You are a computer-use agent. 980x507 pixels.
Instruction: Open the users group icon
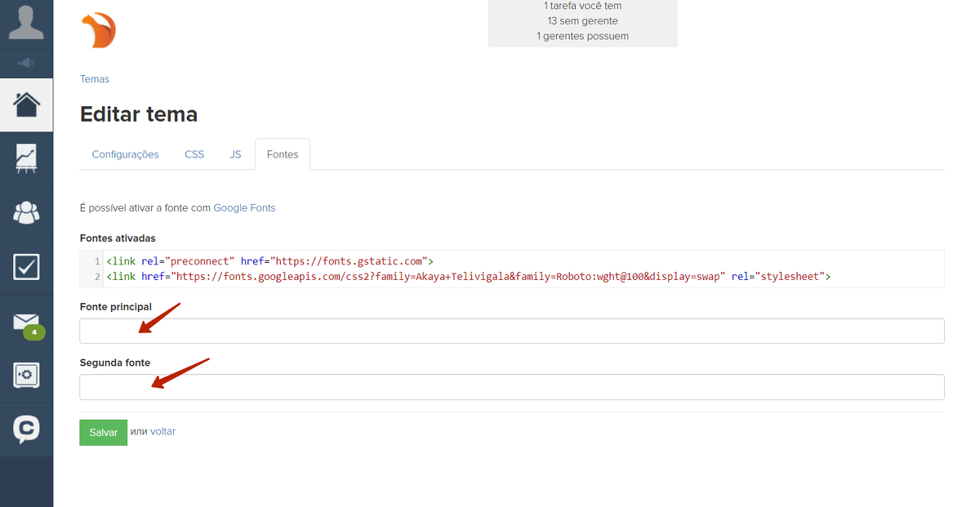[26, 212]
